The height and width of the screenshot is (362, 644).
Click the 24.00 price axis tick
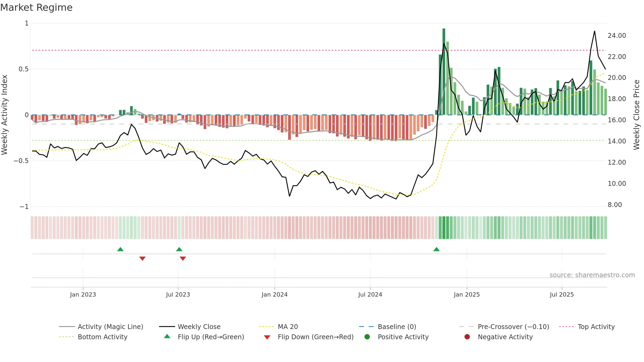pos(617,35)
